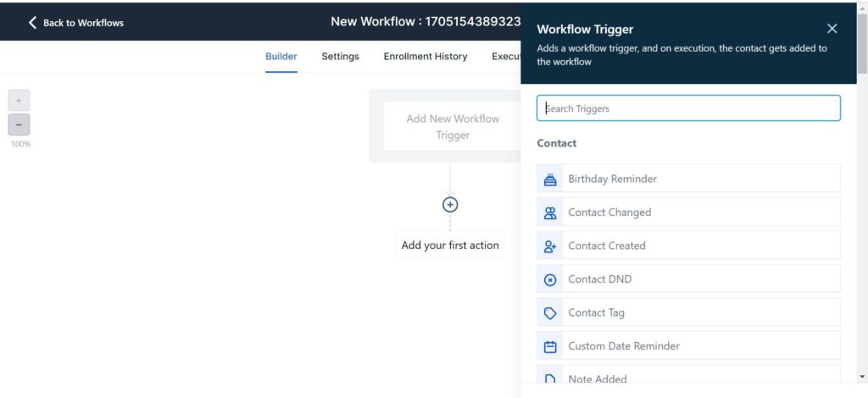
Task: Click the Add your first action box
Action: coord(450,246)
